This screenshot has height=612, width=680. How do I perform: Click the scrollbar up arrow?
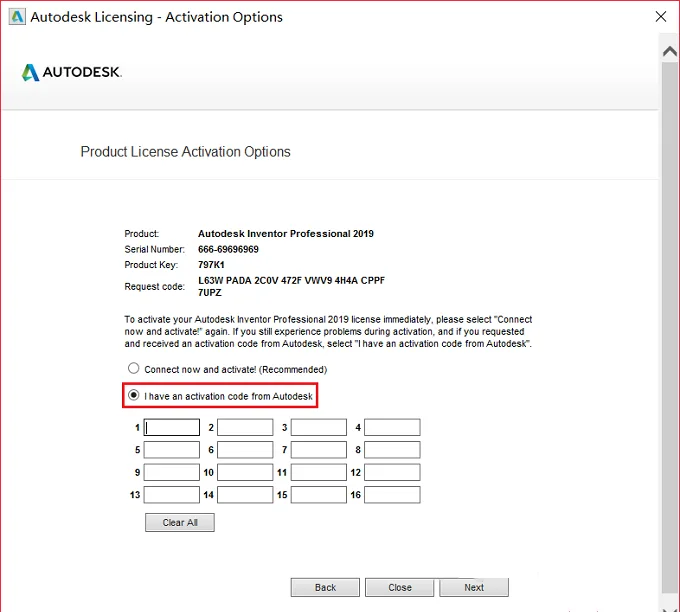pyautogui.click(x=670, y=52)
